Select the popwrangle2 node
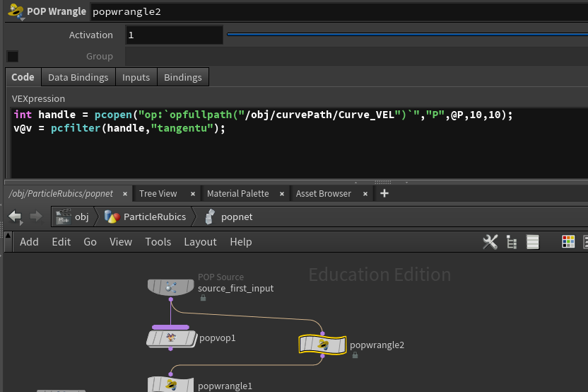This screenshot has width=588, height=392. (x=322, y=345)
